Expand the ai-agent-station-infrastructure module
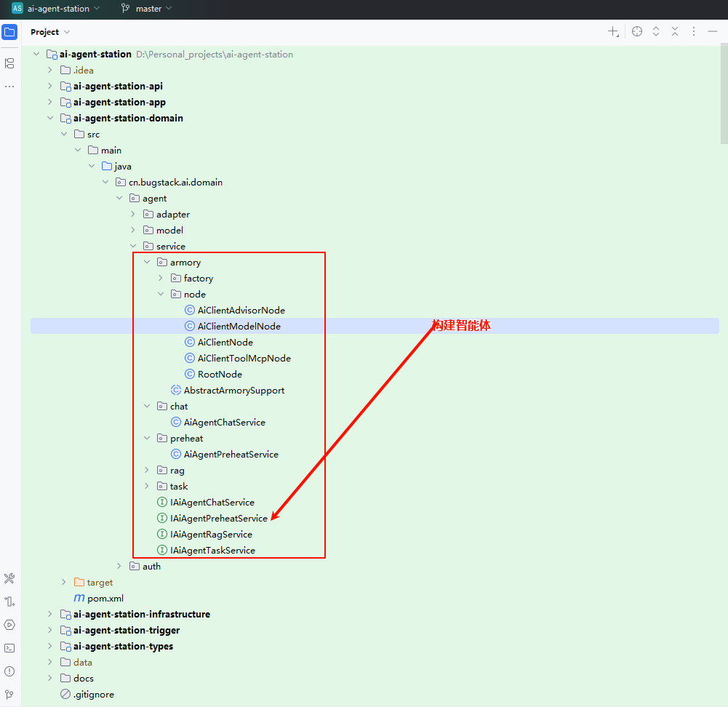 [x=49, y=615]
